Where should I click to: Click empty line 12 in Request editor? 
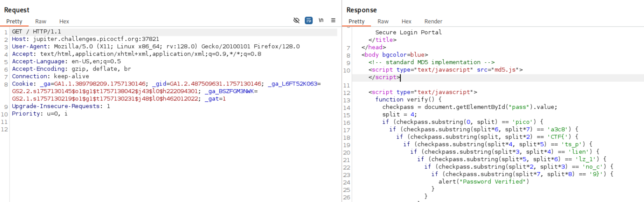tap(173, 129)
